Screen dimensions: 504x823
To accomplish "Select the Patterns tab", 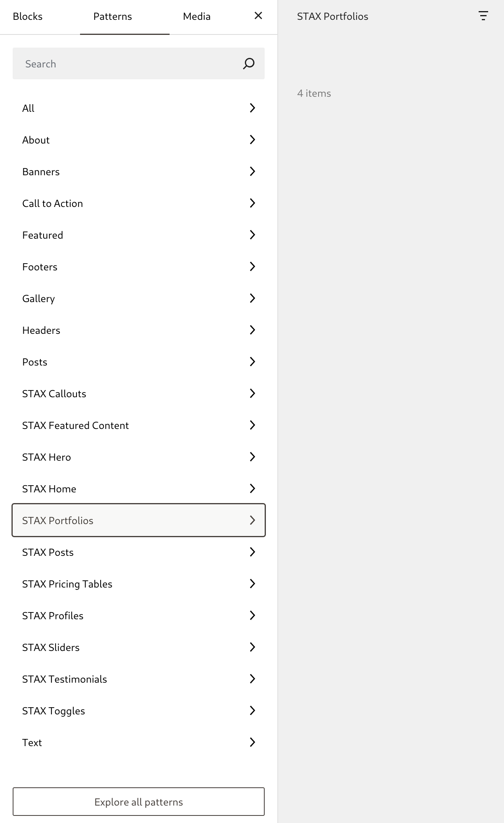I will tap(113, 17).
